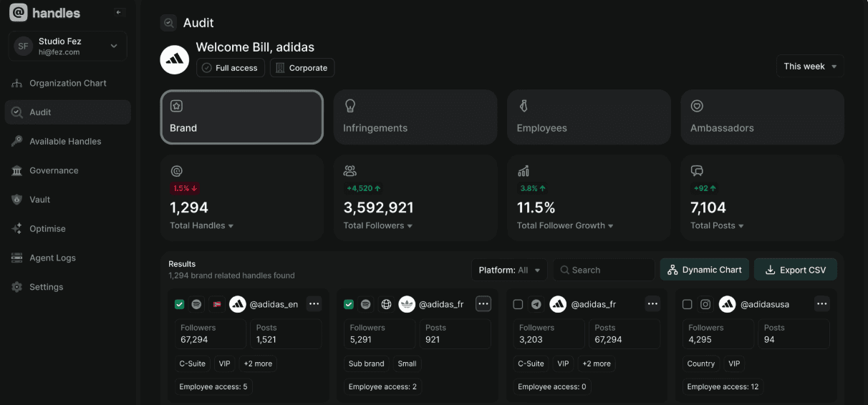Click the Vault shield icon
Viewport: 868px width, 405px height.
tap(16, 200)
